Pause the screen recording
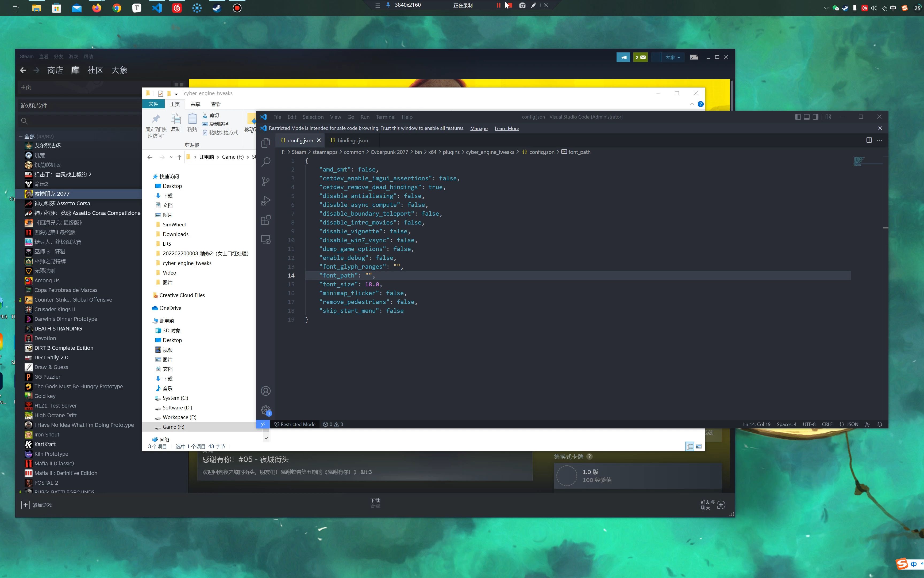 (498, 5)
